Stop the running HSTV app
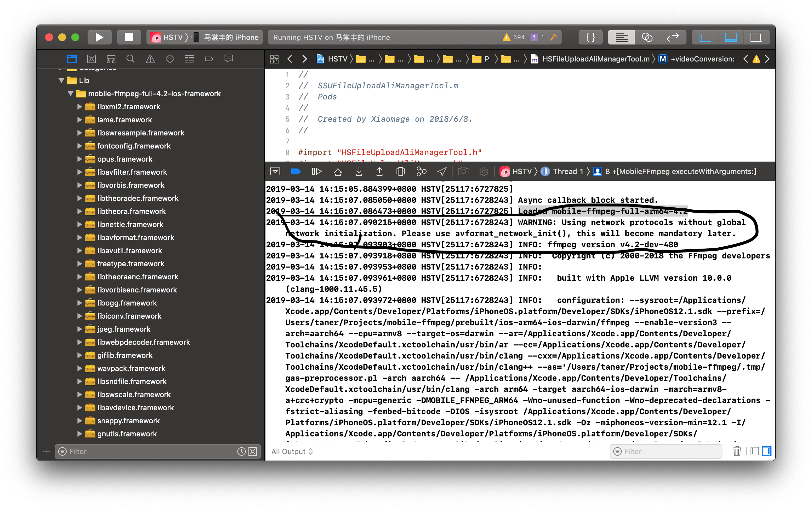The height and width of the screenshot is (509, 812). pyautogui.click(x=129, y=37)
